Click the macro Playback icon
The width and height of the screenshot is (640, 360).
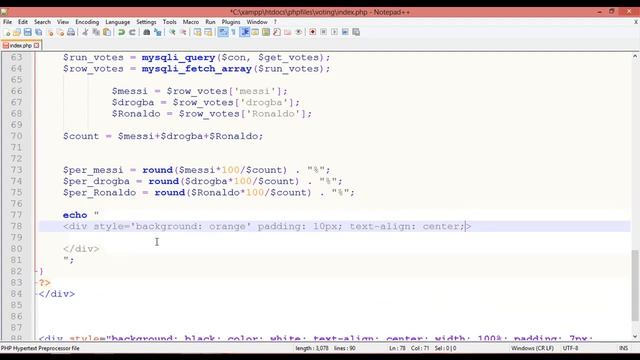[x=334, y=32]
